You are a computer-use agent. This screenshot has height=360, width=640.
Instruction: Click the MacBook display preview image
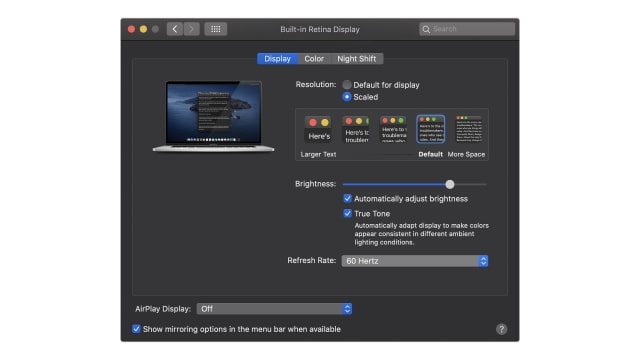(213, 116)
